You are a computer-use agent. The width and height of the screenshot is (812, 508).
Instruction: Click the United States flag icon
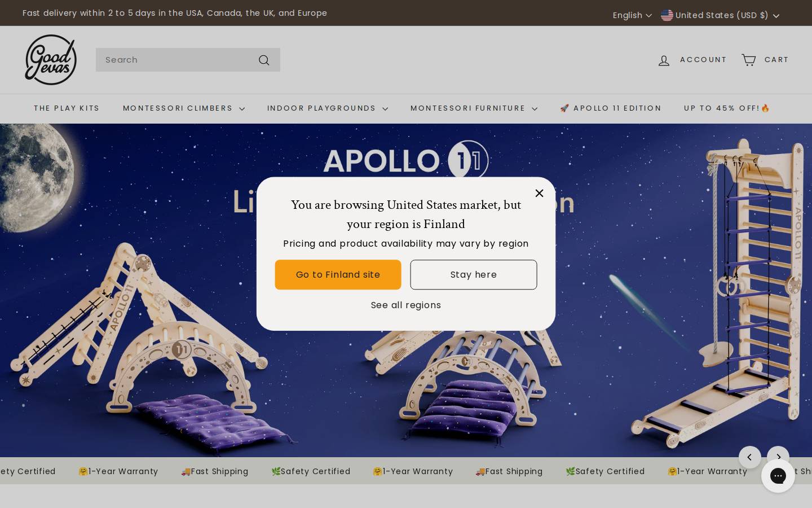[667, 15]
